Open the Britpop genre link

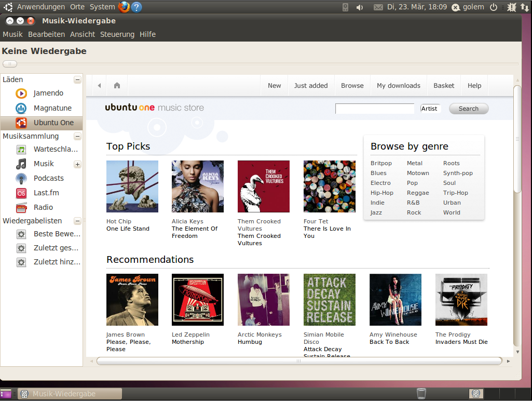381,163
